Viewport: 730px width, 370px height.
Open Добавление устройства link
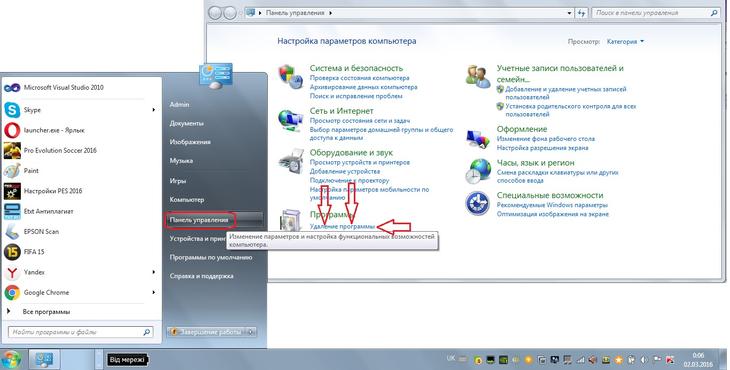[345, 171]
